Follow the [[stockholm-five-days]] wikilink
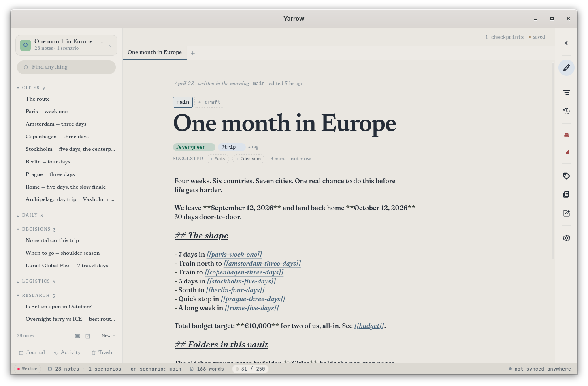 tap(241, 281)
